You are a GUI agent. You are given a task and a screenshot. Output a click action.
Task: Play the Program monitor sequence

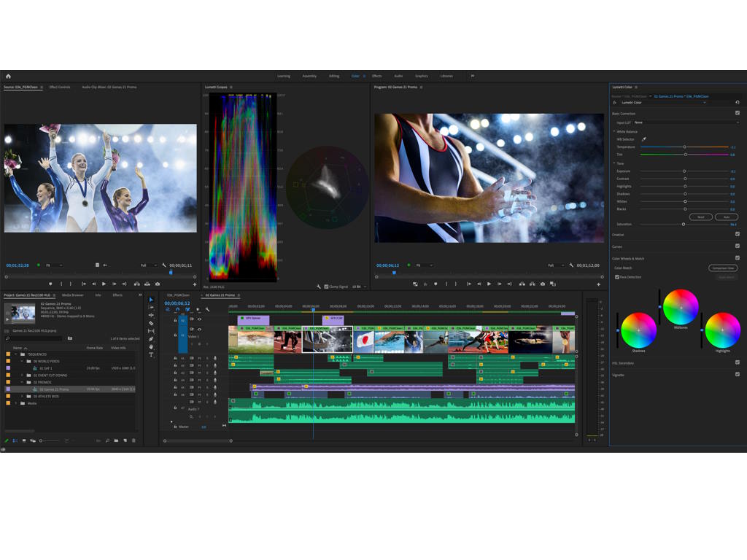point(489,284)
